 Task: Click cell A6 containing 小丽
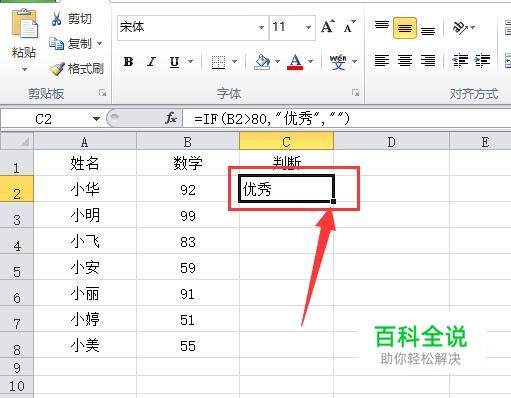click(x=85, y=293)
